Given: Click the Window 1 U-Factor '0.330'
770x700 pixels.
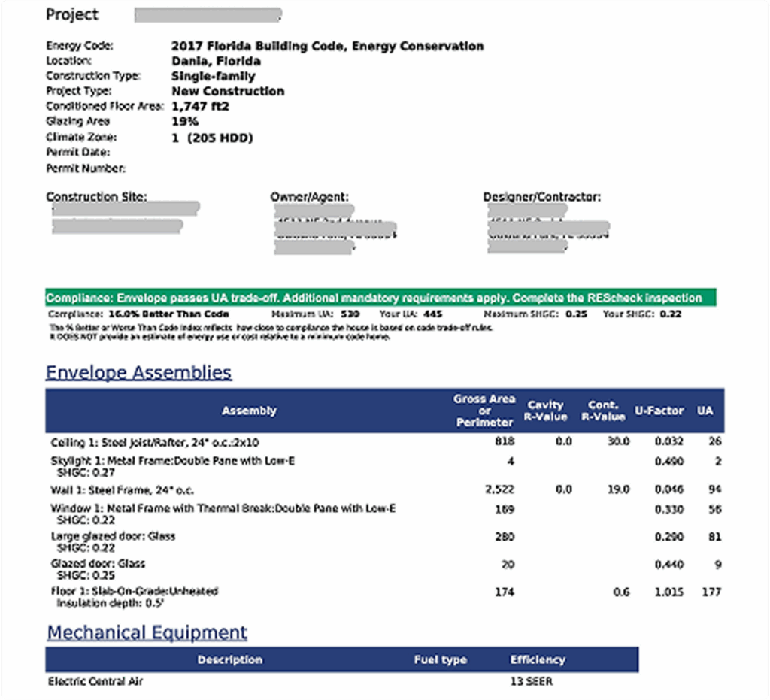Looking at the screenshot, I should pyautogui.click(x=668, y=510).
